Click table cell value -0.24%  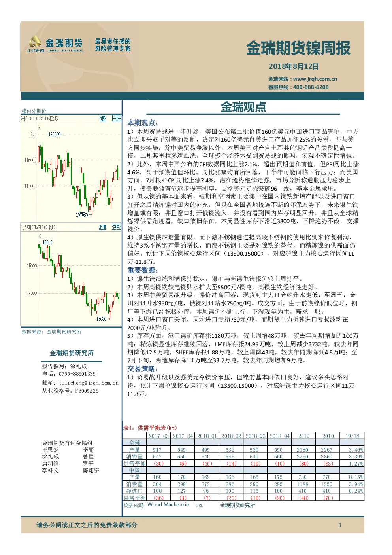[355, 491]
